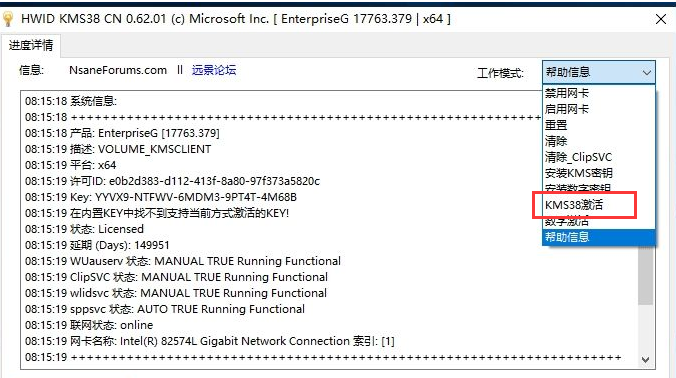Close the HWID KMS38 window
This screenshot has width=676, height=378.
point(660,19)
